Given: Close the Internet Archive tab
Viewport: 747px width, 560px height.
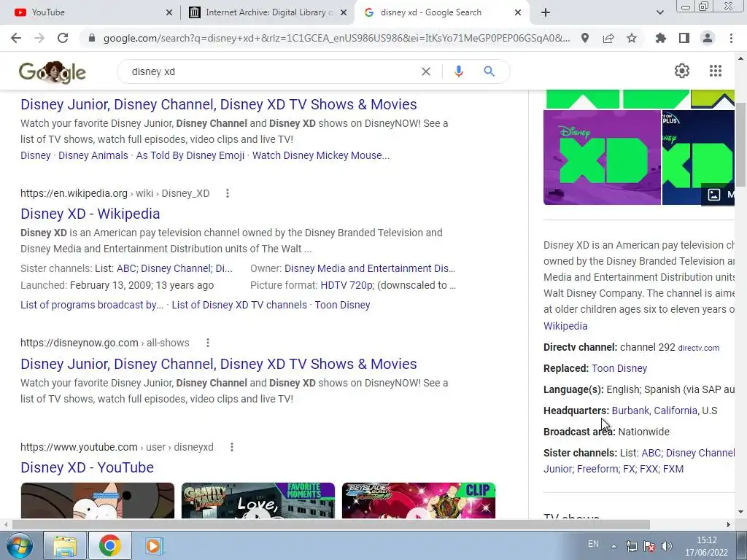Looking at the screenshot, I should click(x=344, y=13).
